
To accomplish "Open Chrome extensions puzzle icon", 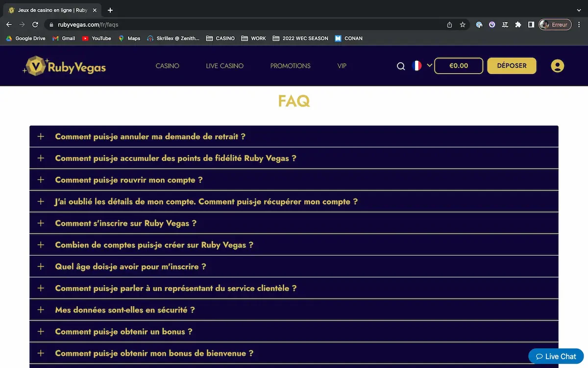I will click(x=518, y=25).
